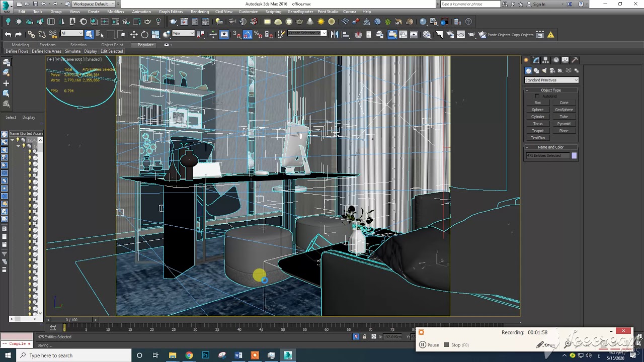Choose the Select and Rotate tool
The image size is (644, 362).
coord(145,35)
